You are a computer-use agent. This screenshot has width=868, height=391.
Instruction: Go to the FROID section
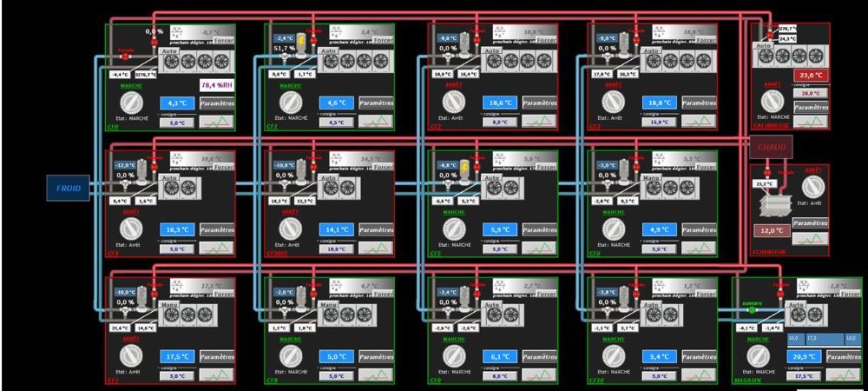[x=69, y=187]
